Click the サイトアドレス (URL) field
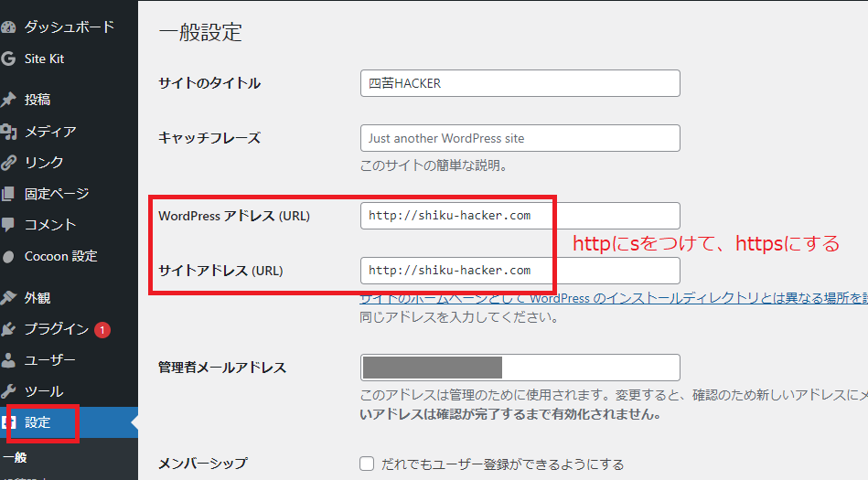The image size is (868, 480). (x=520, y=271)
